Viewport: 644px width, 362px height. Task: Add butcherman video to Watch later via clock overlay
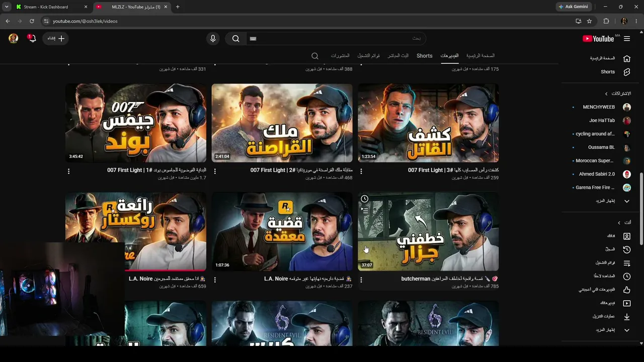point(365,199)
